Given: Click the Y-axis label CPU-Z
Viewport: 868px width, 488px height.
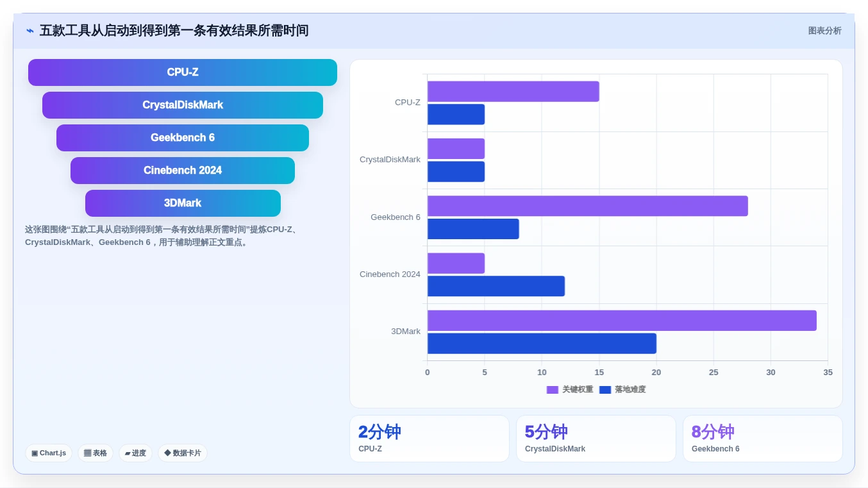Looking at the screenshot, I should pos(408,103).
